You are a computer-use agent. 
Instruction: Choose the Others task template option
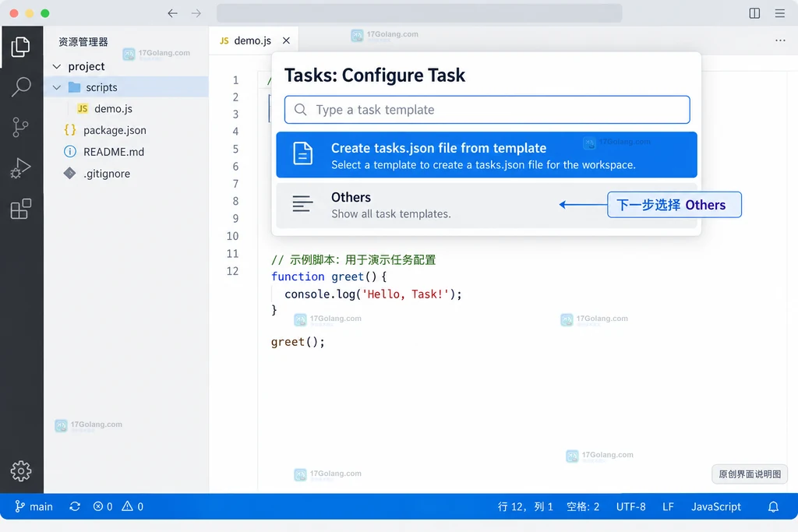click(486, 205)
